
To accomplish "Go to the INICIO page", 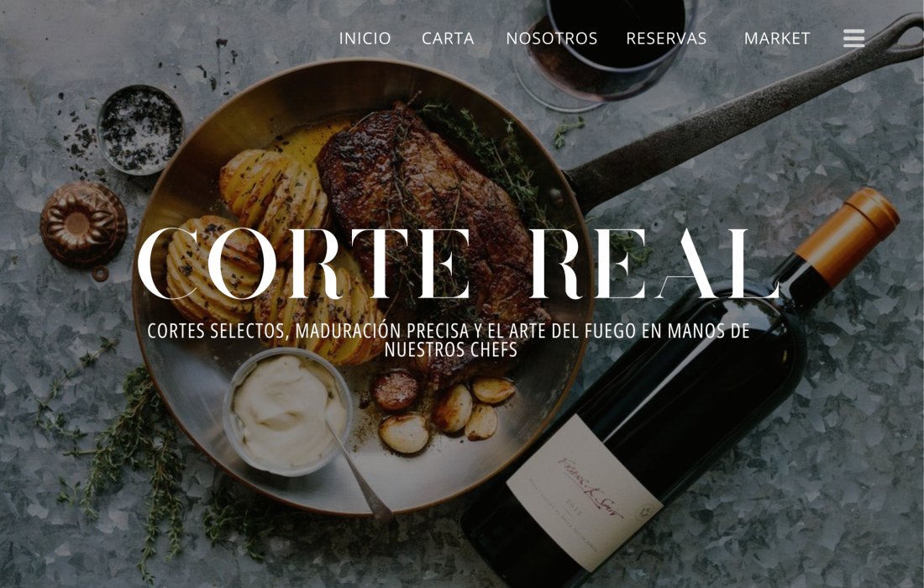I will (x=365, y=39).
